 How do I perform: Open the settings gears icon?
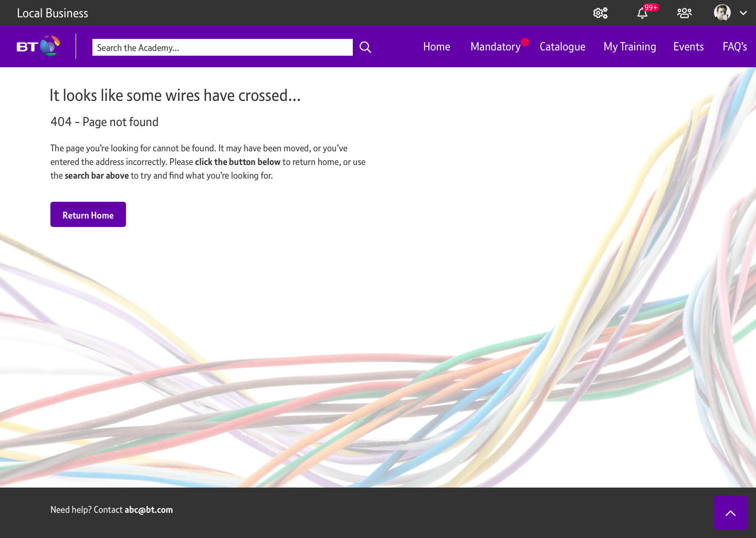600,13
